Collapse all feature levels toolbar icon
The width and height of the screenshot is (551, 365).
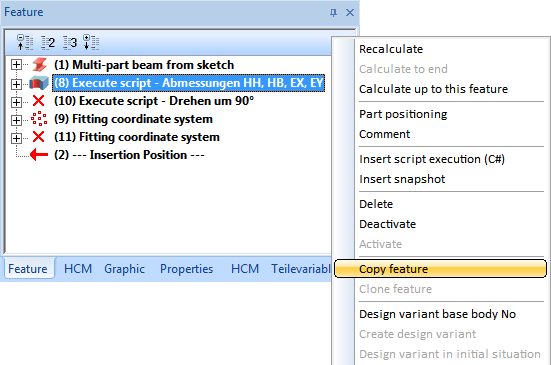[x=25, y=42]
